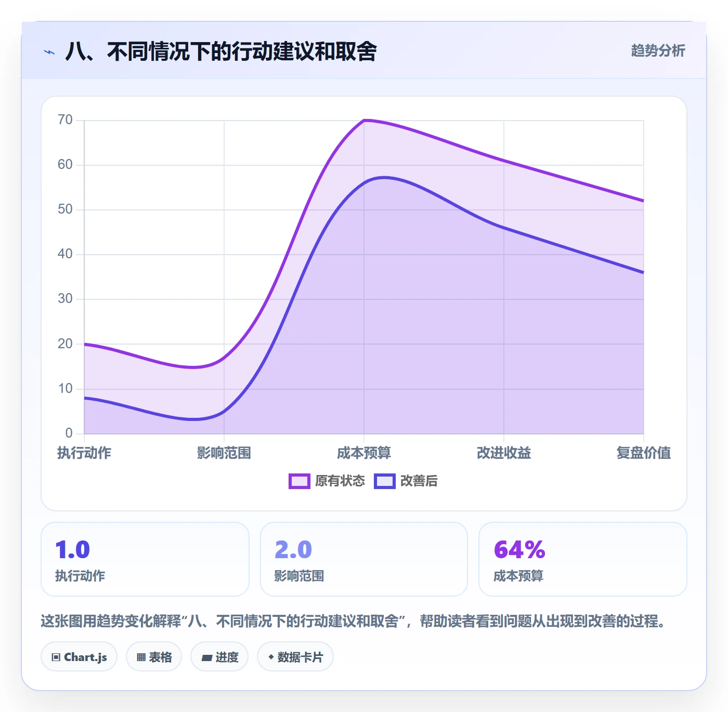Click the 原有状态 line peak at 成本预算
This screenshot has width=728, height=712.
coord(364,121)
